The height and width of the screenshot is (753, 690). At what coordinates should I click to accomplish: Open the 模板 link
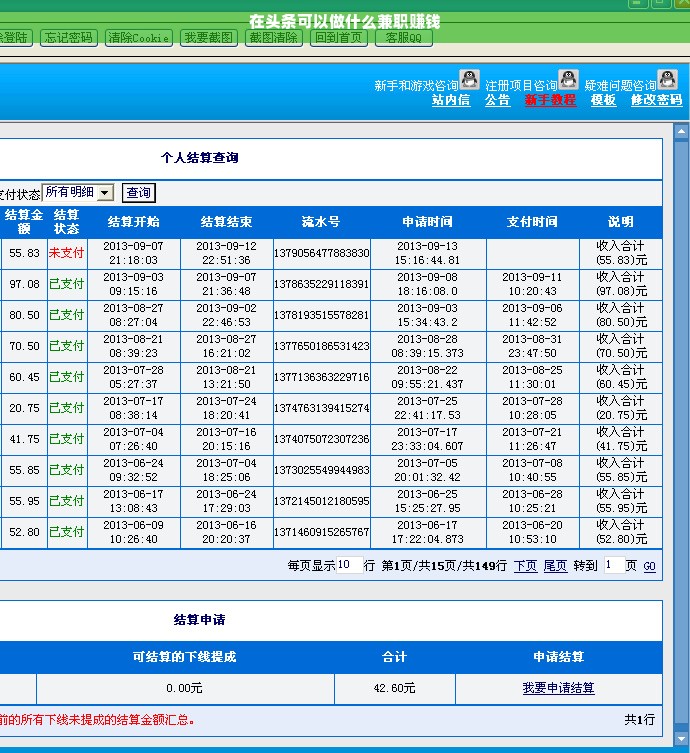[604, 100]
